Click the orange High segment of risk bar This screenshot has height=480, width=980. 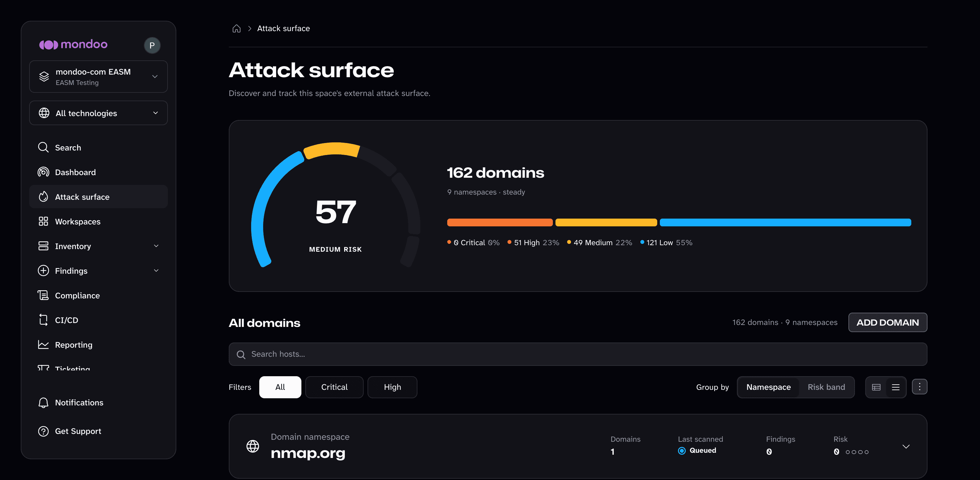tap(499, 222)
